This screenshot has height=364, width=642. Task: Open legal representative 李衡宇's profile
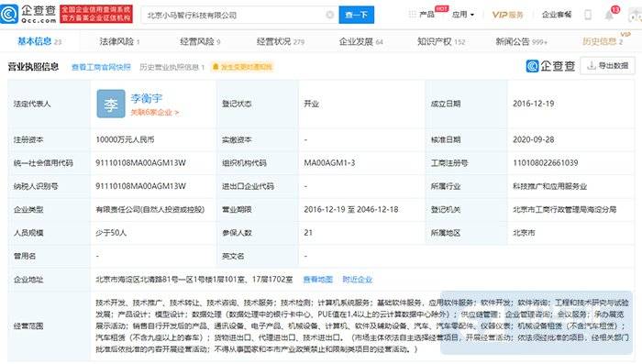coord(146,98)
